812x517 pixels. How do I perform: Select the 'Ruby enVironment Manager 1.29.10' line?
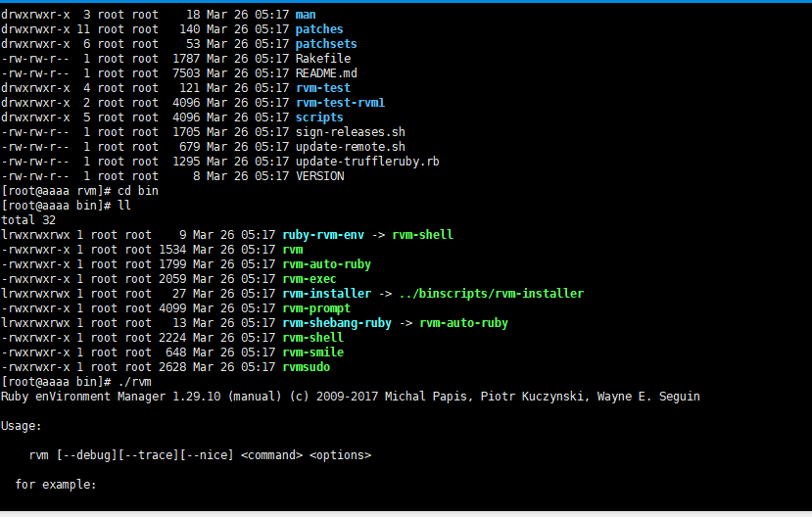(350, 397)
